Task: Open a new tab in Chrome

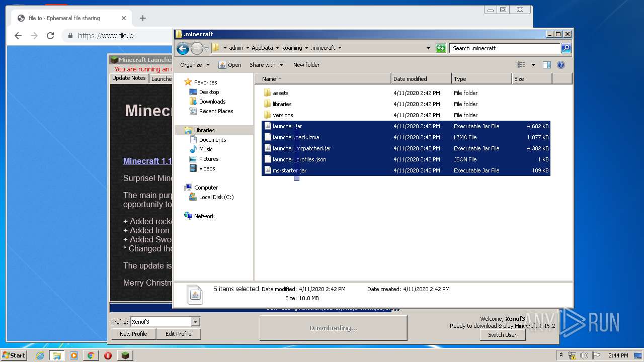Action: pyautogui.click(x=143, y=18)
